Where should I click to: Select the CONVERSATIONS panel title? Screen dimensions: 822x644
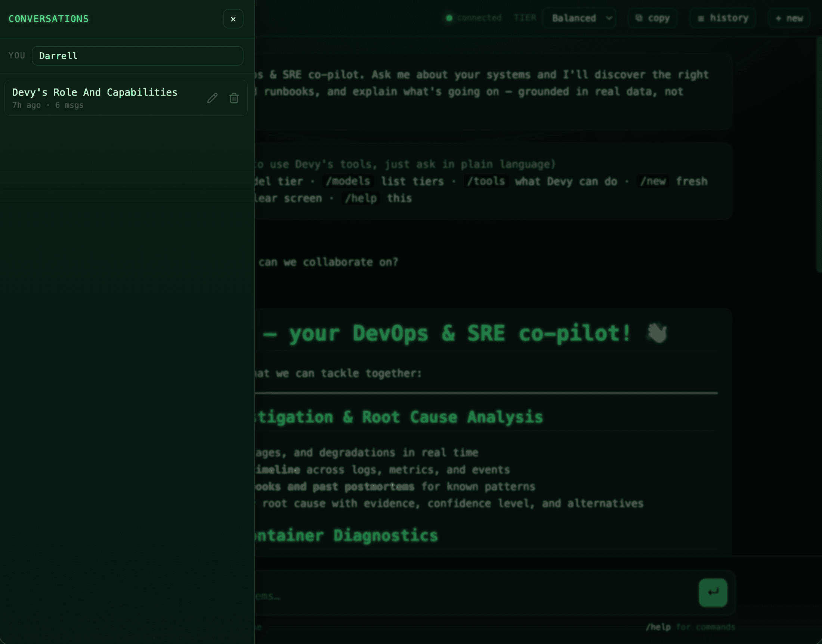point(49,19)
